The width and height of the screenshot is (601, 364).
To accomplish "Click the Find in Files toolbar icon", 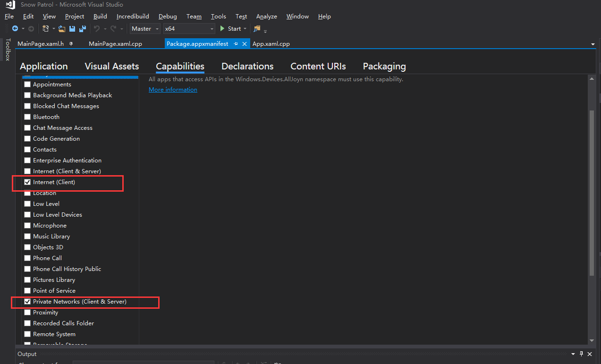I will pos(257,28).
